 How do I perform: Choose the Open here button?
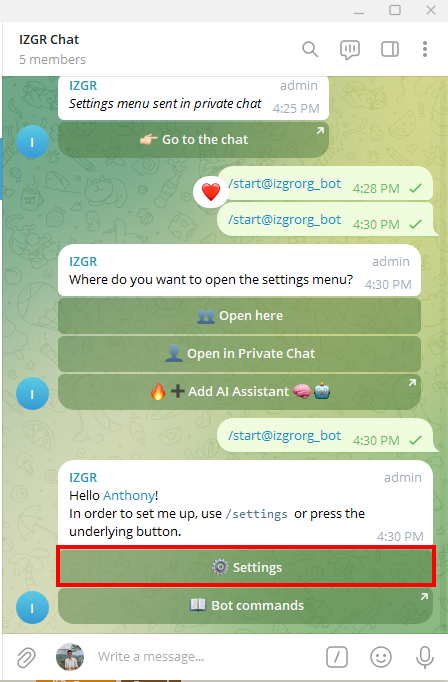[x=240, y=316]
